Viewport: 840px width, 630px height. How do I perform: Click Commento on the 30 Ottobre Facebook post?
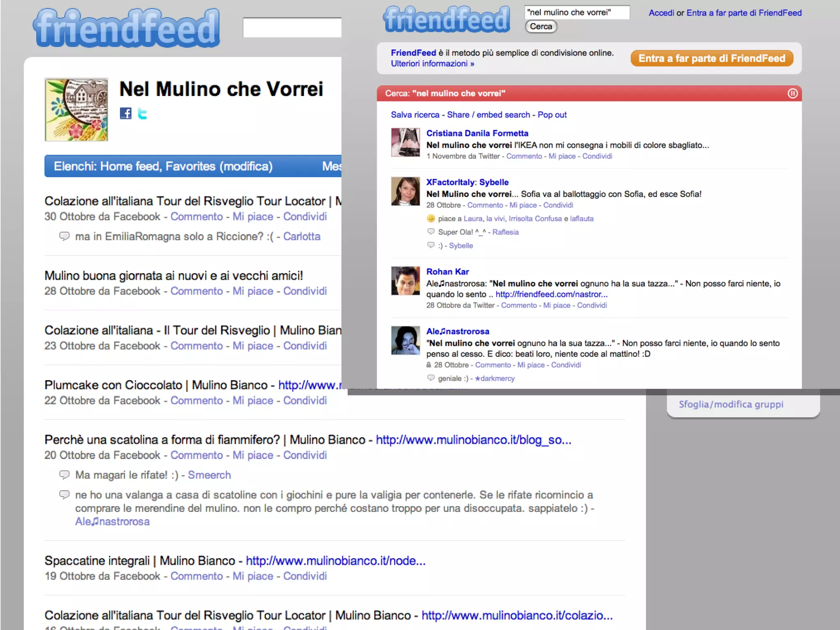[196, 217]
